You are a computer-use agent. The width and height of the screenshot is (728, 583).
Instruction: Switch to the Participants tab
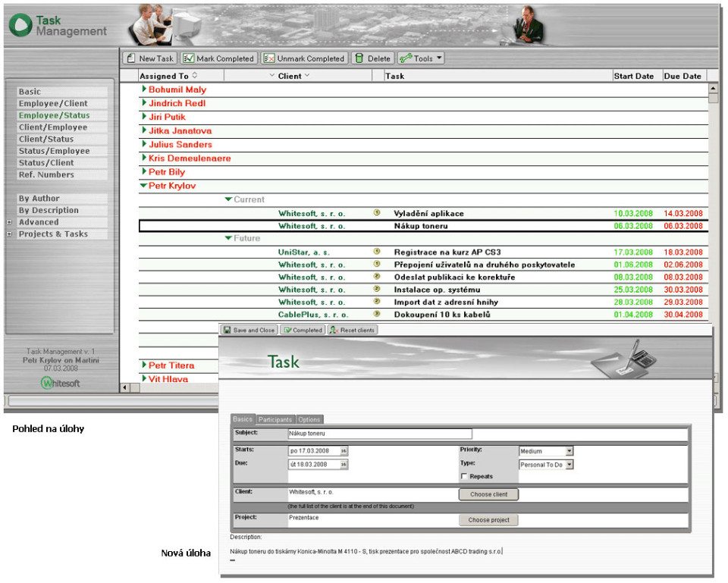275,419
